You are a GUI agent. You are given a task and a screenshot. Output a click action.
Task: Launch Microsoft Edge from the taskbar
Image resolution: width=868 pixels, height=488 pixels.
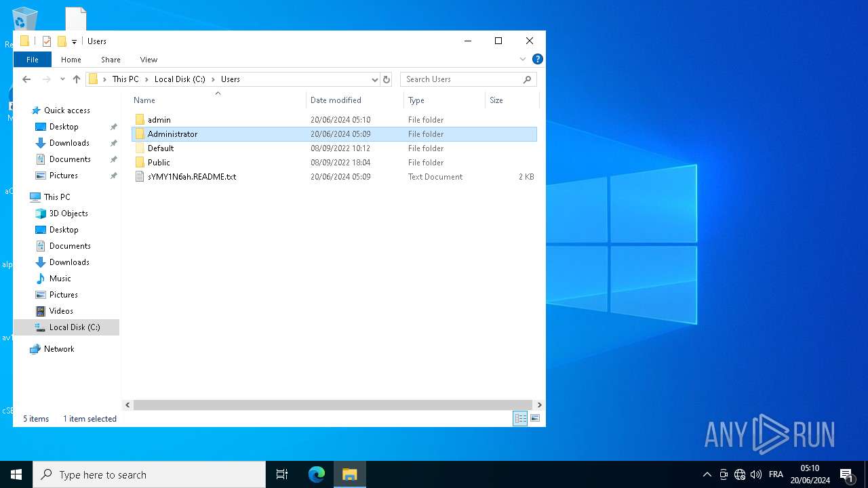pyautogui.click(x=317, y=474)
